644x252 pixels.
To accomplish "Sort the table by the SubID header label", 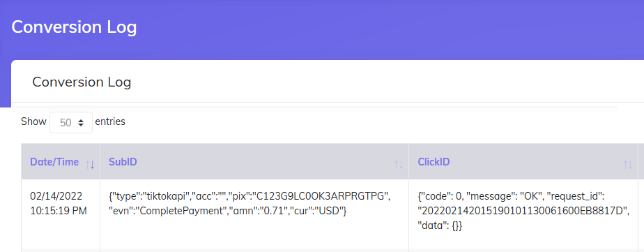I will click(123, 162).
